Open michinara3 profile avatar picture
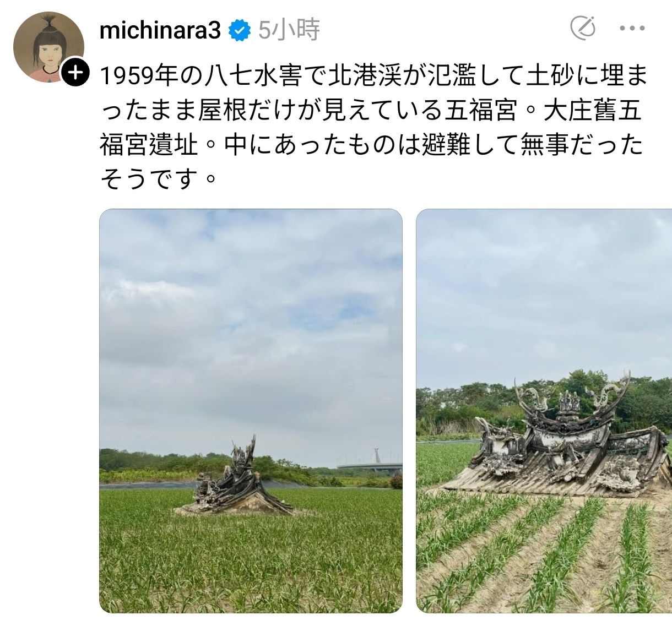 (48, 47)
